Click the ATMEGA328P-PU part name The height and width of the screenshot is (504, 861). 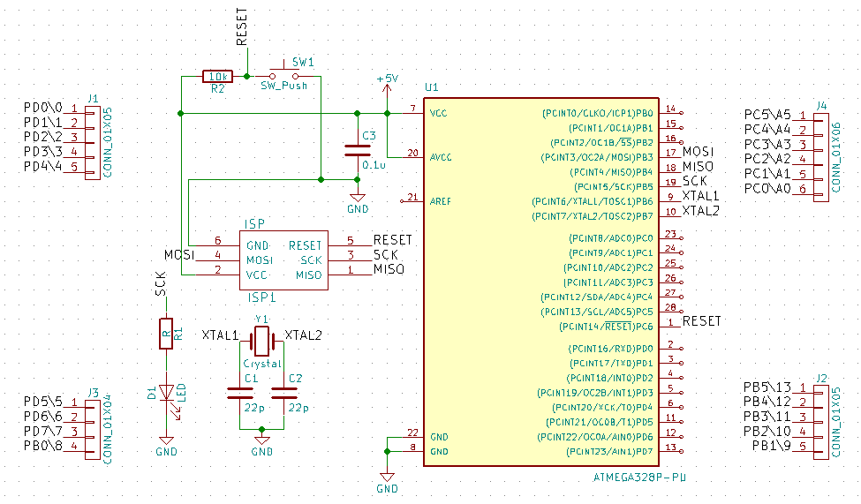tap(639, 478)
